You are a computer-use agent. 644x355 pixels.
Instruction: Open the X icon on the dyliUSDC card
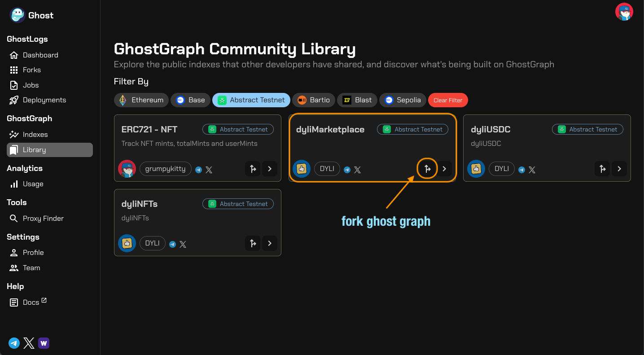(532, 170)
